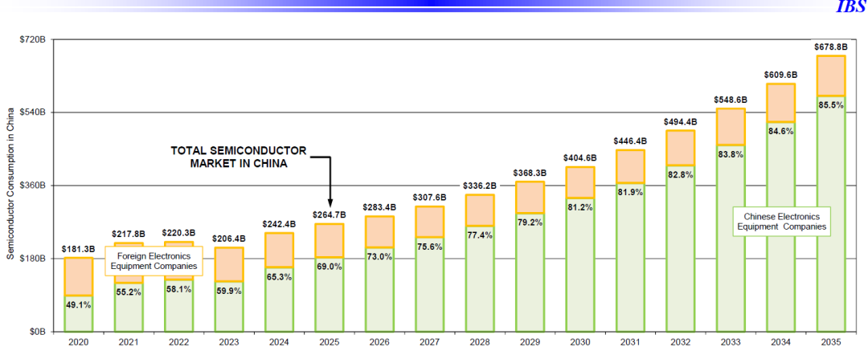Click the 2032 x-axis year label
868x359 pixels.
[x=680, y=343]
